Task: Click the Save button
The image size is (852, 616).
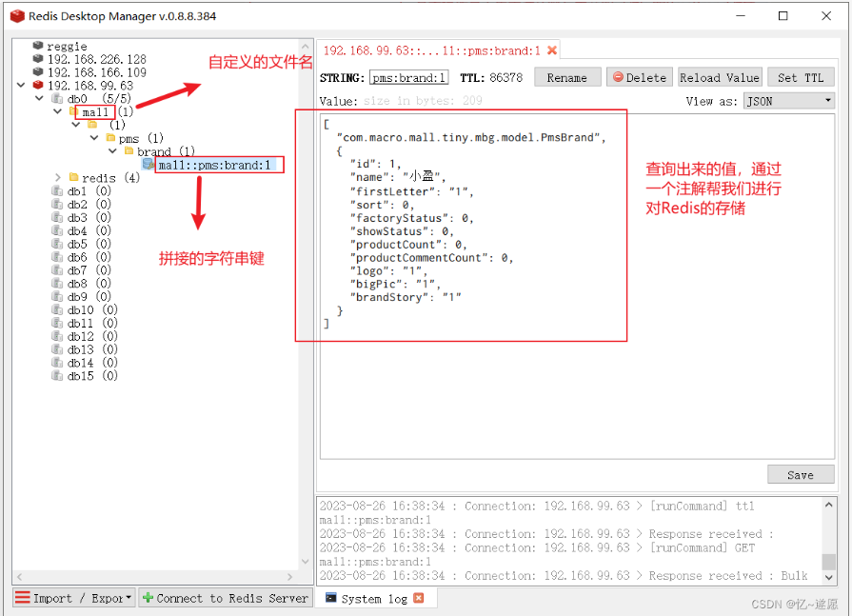Action: click(x=801, y=474)
